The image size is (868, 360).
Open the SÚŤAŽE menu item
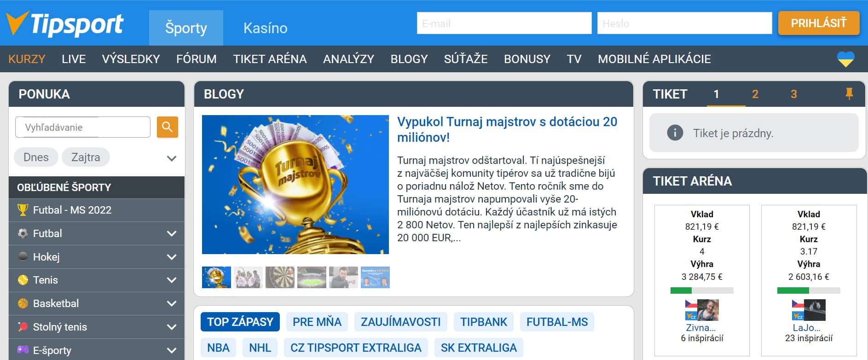(466, 59)
